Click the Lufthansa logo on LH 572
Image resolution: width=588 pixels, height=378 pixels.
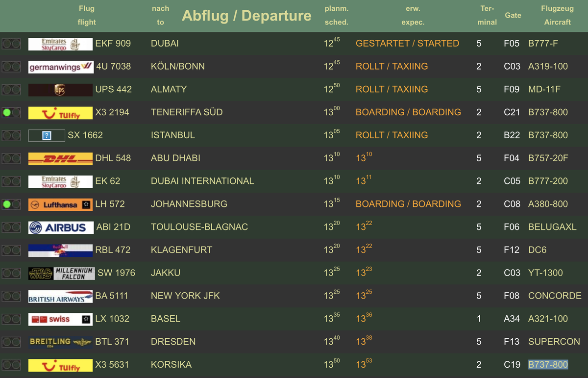(60, 205)
